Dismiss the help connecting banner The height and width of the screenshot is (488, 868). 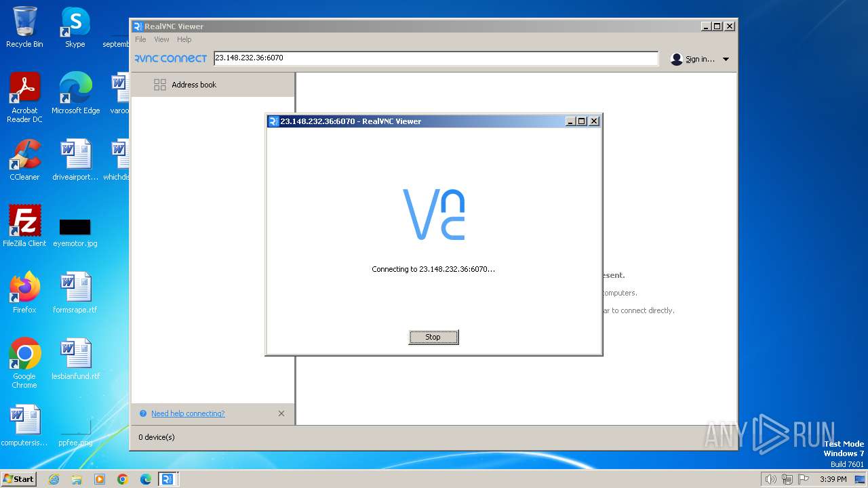coord(281,413)
